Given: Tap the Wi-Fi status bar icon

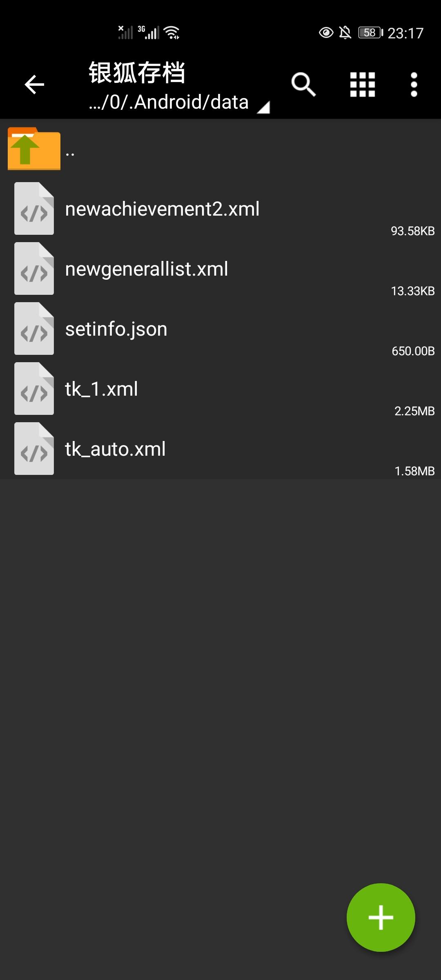Looking at the screenshot, I should tap(171, 32).
